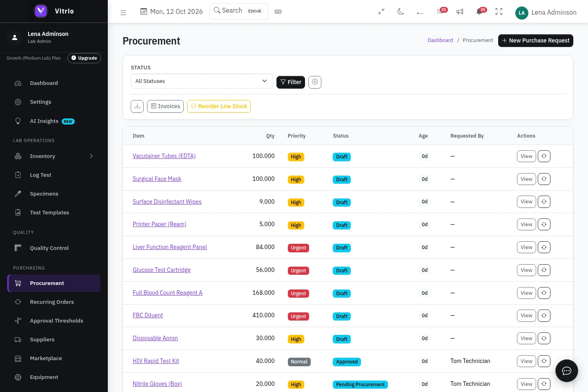The height and width of the screenshot is (392, 588).
Task: Go to Suppliers page
Action: coord(54,340)
